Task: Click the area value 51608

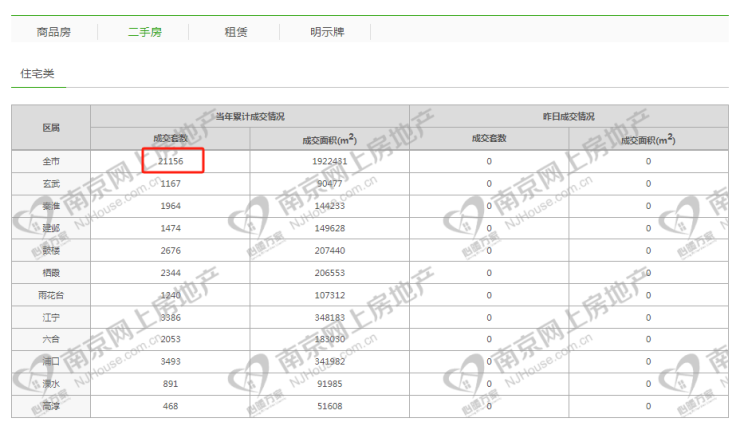Action: click(329, 406)
